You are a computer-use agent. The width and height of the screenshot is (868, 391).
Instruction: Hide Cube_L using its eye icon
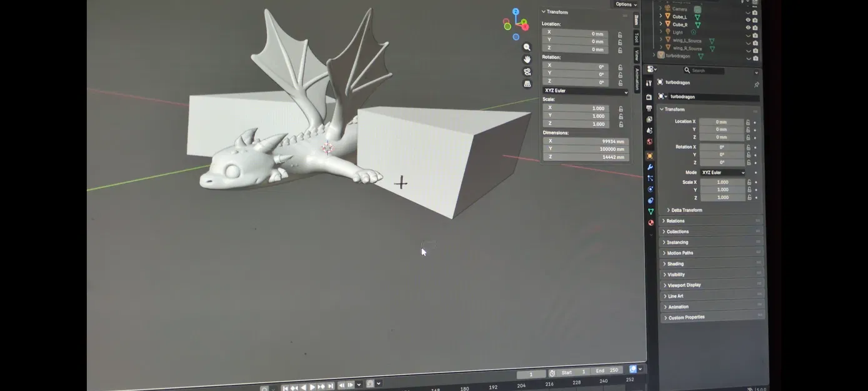point(748,20)
